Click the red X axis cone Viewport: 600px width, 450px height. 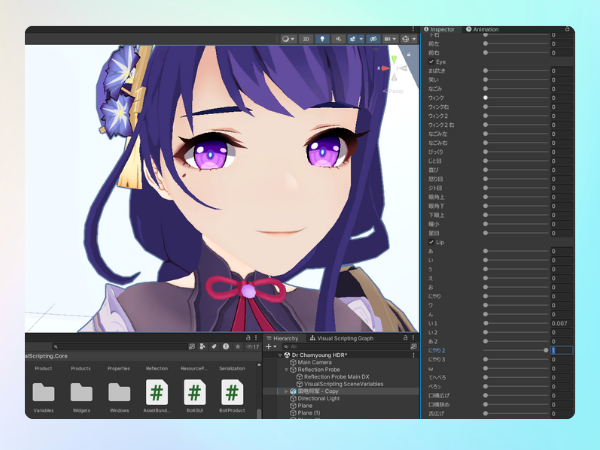coord(385,68)
